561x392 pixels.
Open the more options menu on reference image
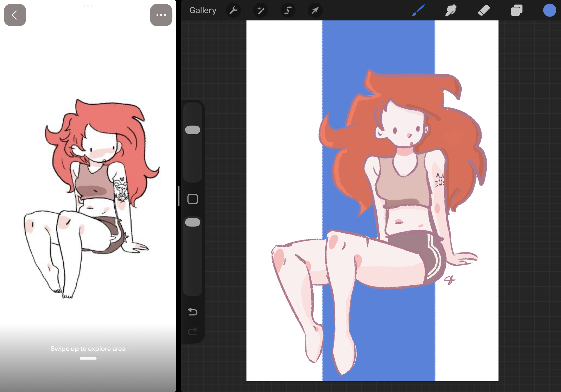pyautogui.click(x=161, y=15)
